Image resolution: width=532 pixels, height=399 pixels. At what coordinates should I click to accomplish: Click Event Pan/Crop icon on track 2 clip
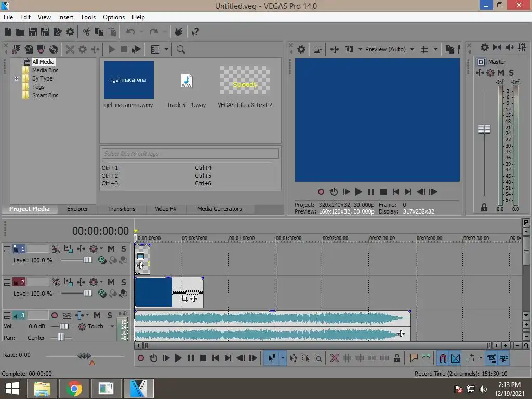(184, 299)
